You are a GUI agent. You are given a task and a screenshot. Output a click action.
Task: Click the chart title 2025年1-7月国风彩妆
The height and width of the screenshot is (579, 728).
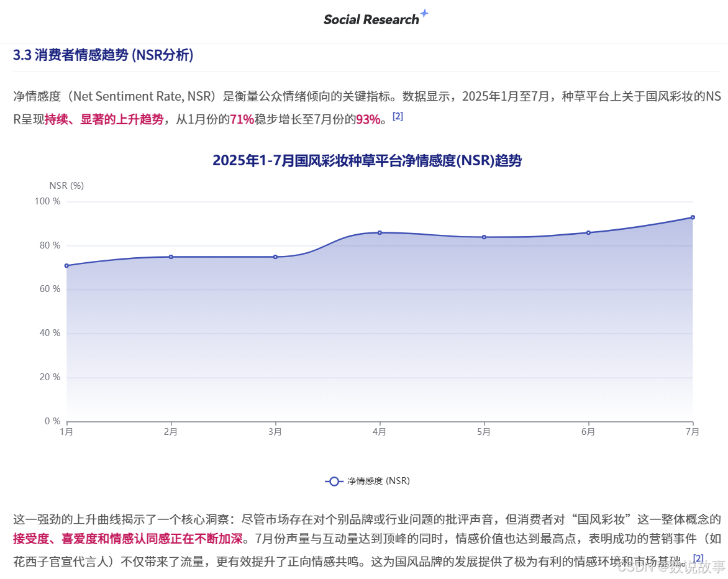pos(366,161)
